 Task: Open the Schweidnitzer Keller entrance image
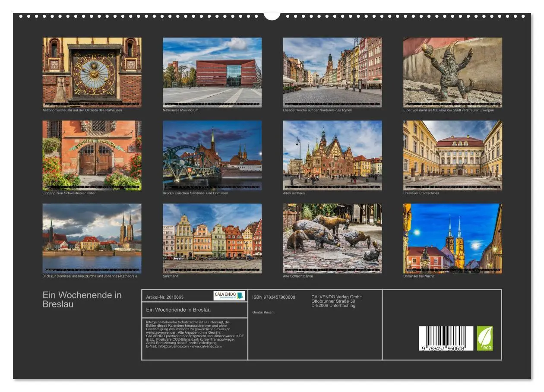click(91, 155)
